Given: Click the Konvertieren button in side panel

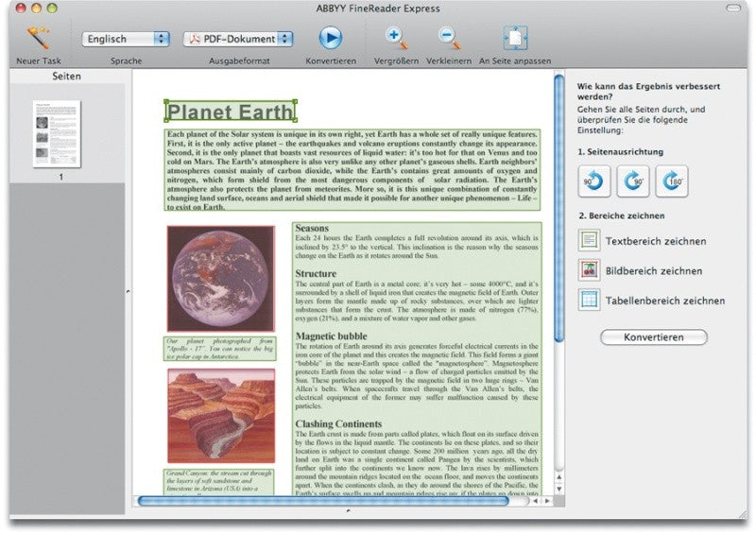Looking at the screenshot, I should click(x=654, y=337).
